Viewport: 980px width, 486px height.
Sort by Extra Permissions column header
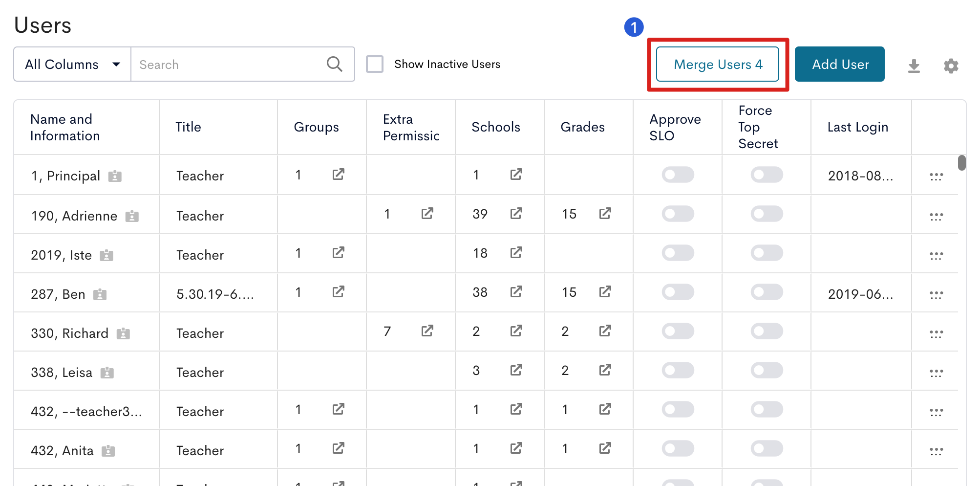pos(411,127)
